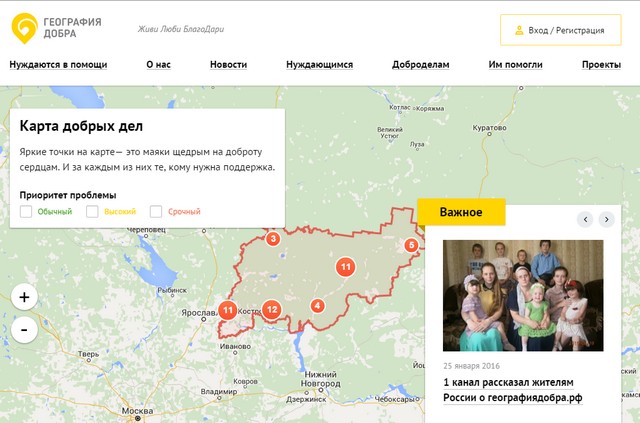640x423 pixels.
Task: Enable the Обычный priority checkbox
Action: click(x=26, y=212)
